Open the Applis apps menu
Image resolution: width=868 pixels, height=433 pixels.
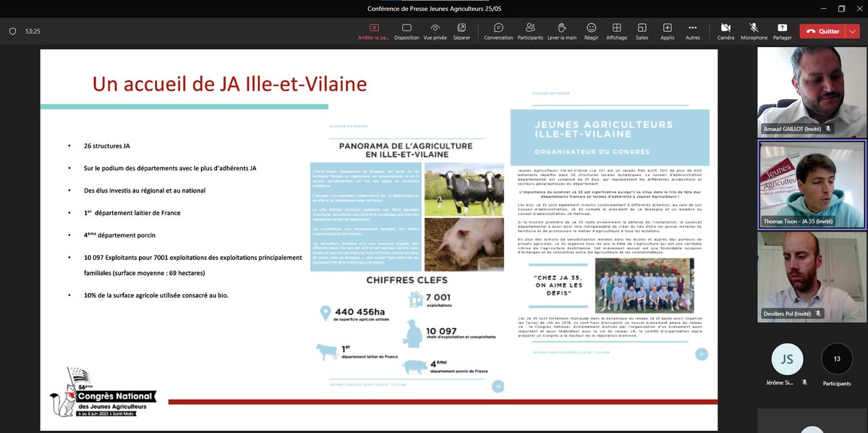pos(668,31)
